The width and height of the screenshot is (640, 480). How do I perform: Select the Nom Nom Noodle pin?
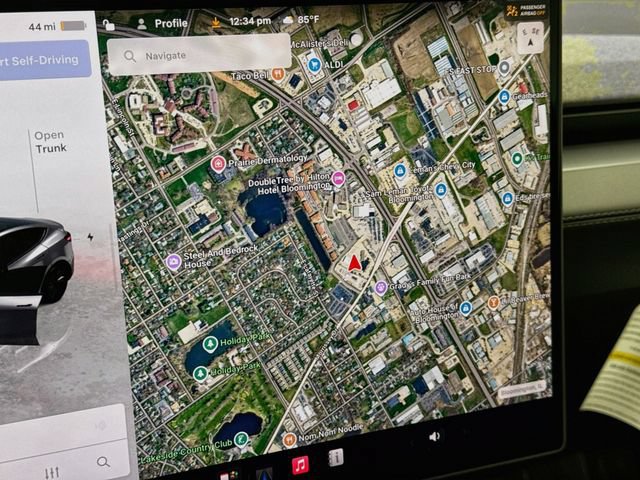289,440
